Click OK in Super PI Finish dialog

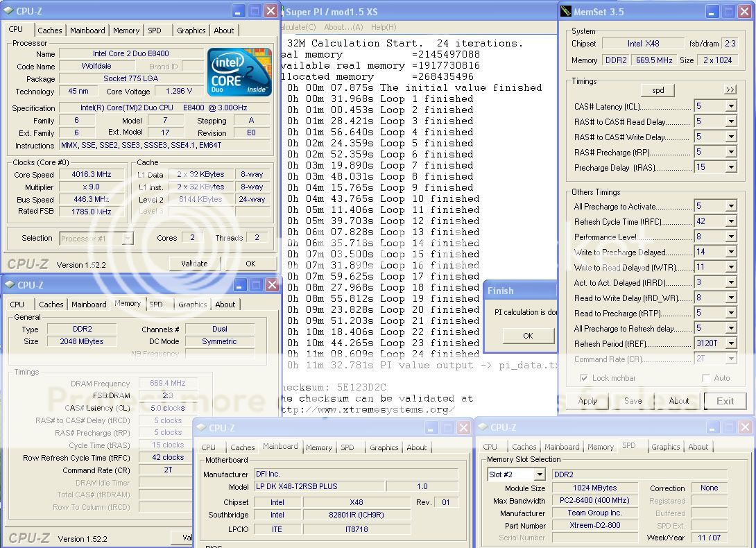click(x=528, y=335)
